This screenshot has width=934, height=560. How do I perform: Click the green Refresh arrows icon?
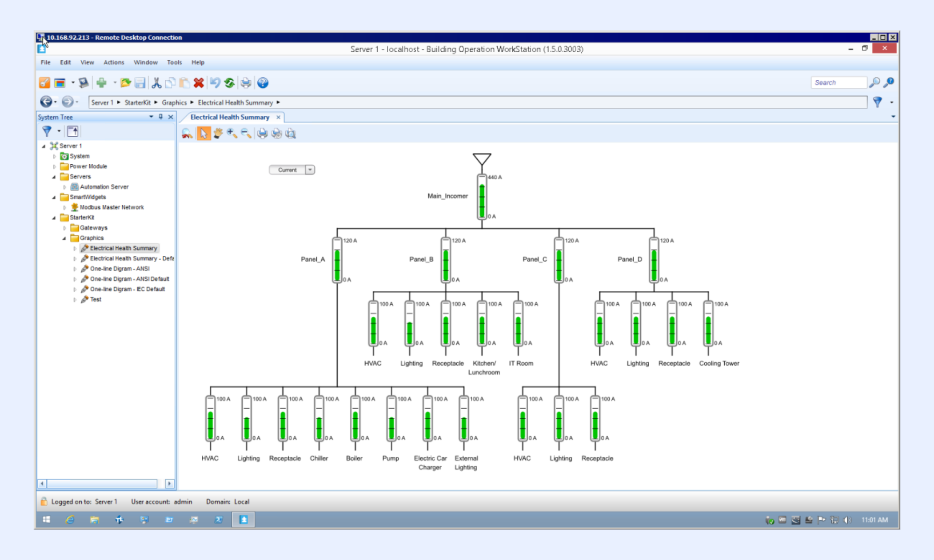click(x=229, y=83)
